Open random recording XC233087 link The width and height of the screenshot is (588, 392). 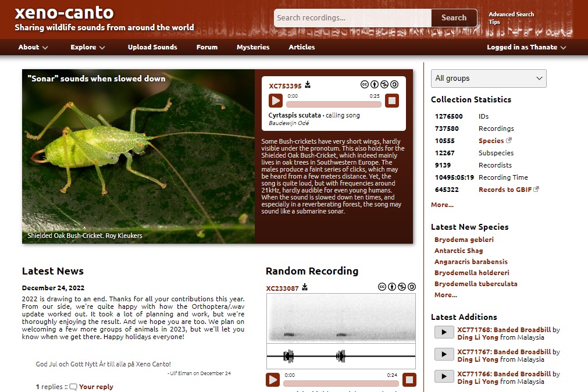point(283,288)
